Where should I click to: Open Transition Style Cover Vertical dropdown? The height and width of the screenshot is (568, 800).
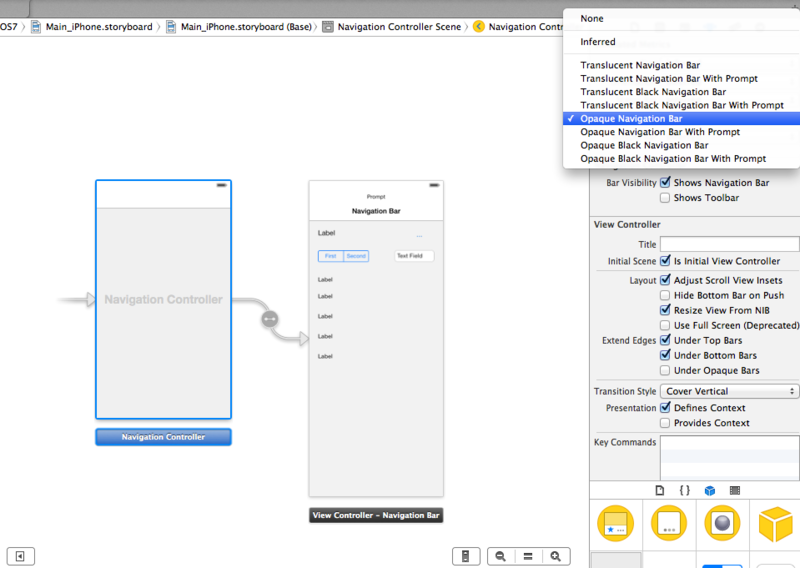730,391
